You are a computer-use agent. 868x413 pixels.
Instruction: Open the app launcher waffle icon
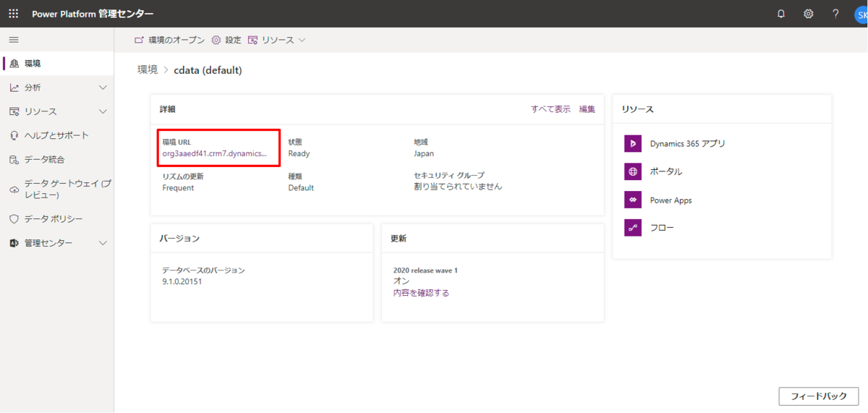pos(13,14)
